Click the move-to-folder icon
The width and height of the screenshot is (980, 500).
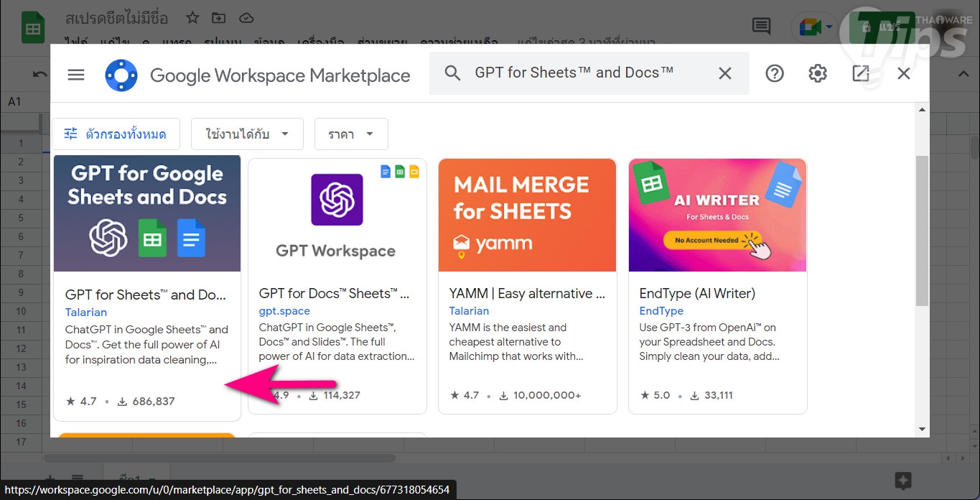tap(219, 17)
